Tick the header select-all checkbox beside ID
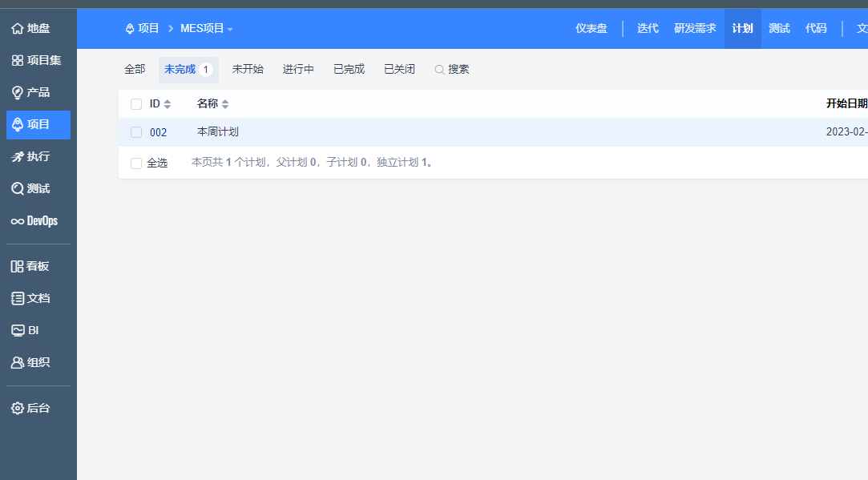The image size is (868, 480). pos(136,104)
